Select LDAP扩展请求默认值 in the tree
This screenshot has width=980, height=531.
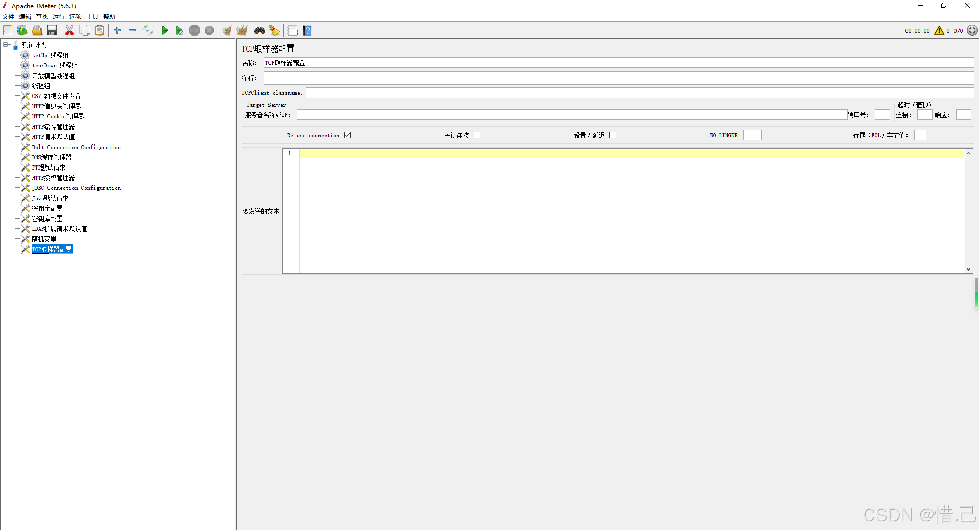(x=59, y=229)
